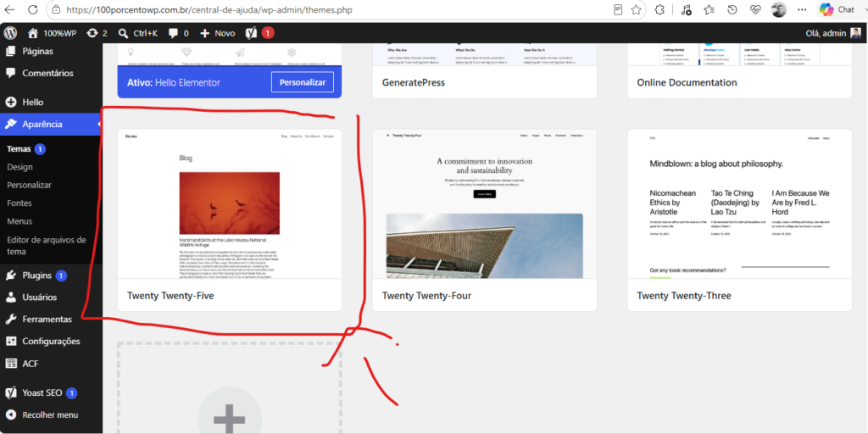Viewport: 868px width, 434px height.
Task: Click the GeneratePress theme name
Action: pos(414,82)
